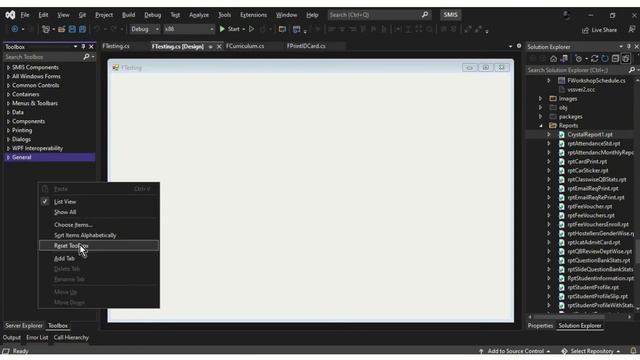Click the notifications bell in status bar
This screenshot has width=640, height=360.
(633, 351)
